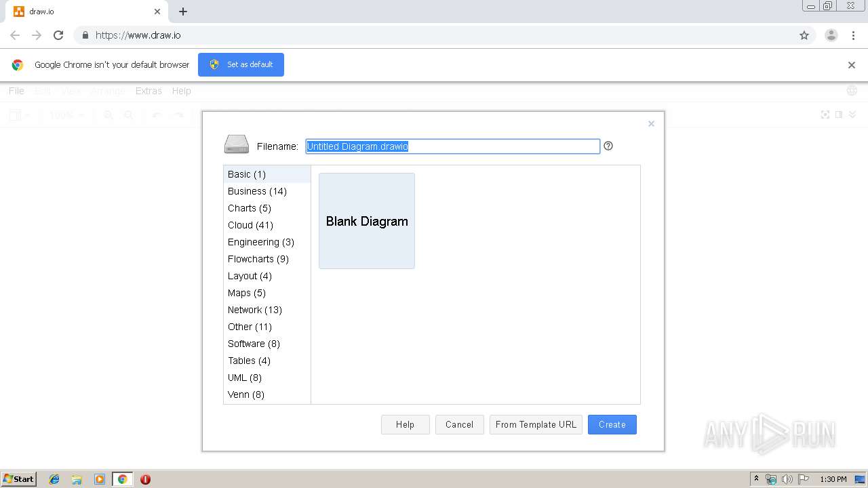868x488 pixels.
Task: Open media player from taskbar
Action: (x=100, y=479)
